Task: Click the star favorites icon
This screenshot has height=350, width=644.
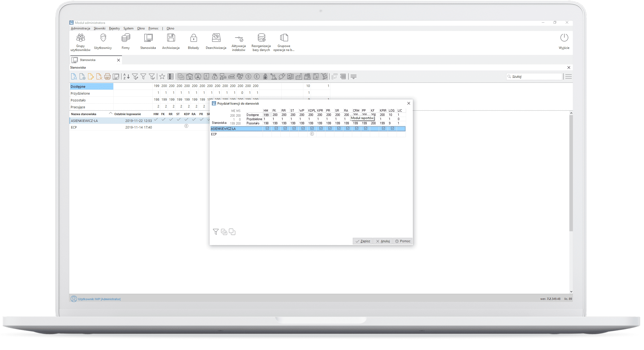Action: point(162,76)
